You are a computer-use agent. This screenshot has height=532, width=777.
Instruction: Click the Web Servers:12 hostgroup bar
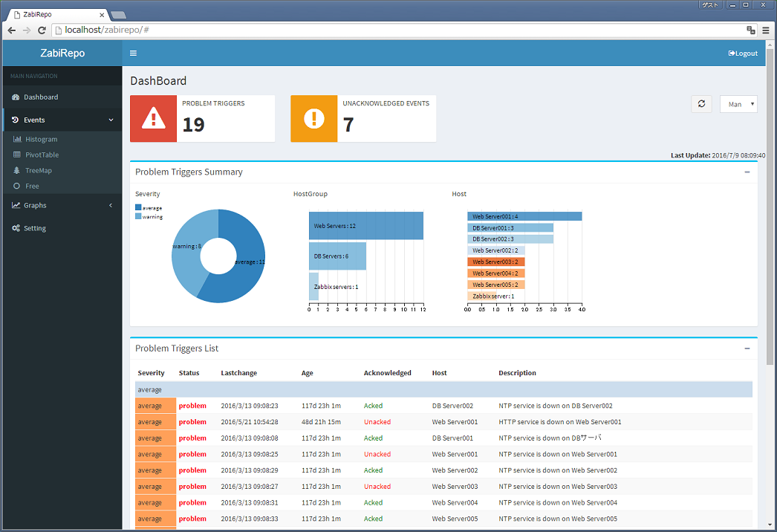tap(366, 226)
